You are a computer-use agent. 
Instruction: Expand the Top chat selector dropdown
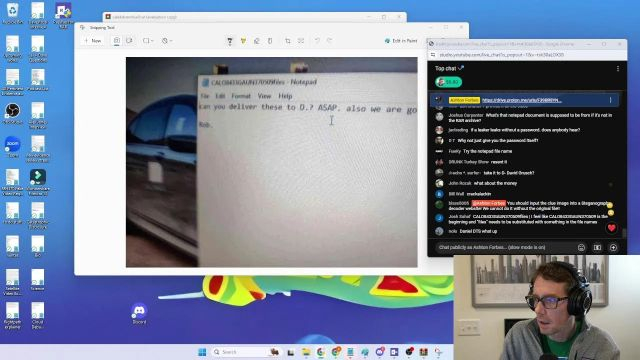[x=449, y=69]
